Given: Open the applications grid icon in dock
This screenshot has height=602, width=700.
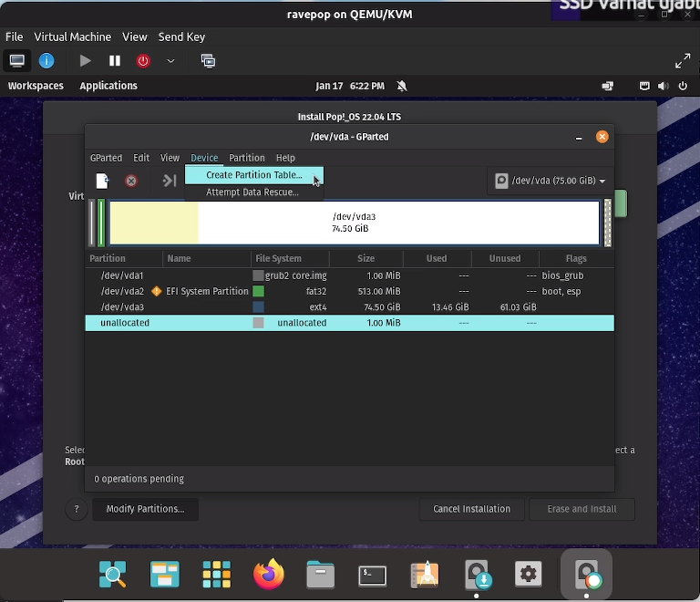Looking at the screenshot, I should click(x=217, y=574).
